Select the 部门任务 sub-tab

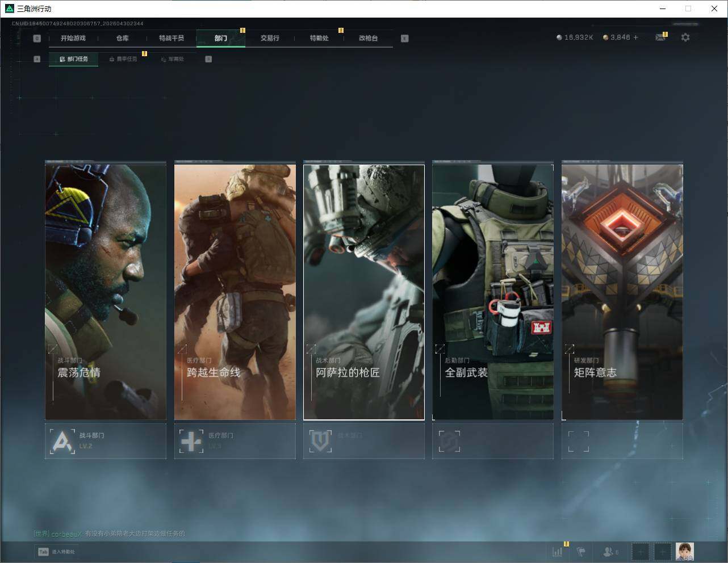(x=73, y=59)
